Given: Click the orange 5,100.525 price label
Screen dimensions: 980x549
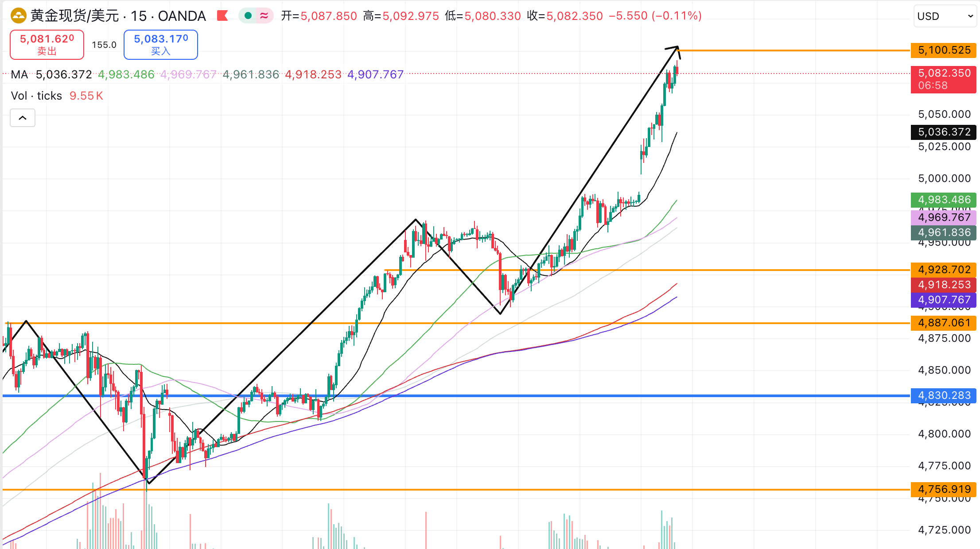Looking at the screenshot, I should (x=943, y=50).
